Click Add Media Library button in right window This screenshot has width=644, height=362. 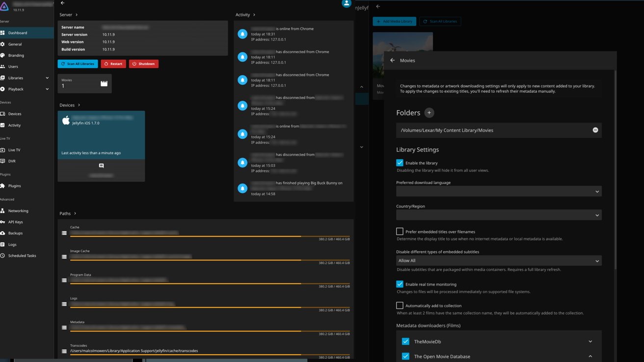point(394,22)
